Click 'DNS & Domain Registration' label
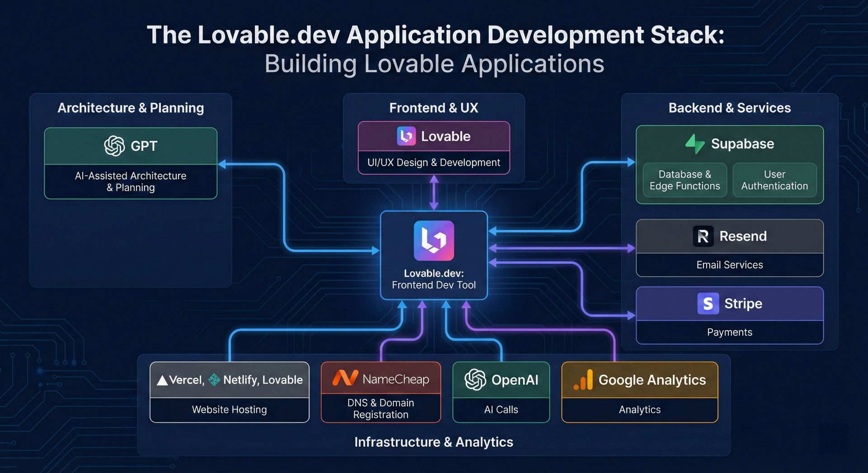Screen dimensions: 868x473 (381, 408)
